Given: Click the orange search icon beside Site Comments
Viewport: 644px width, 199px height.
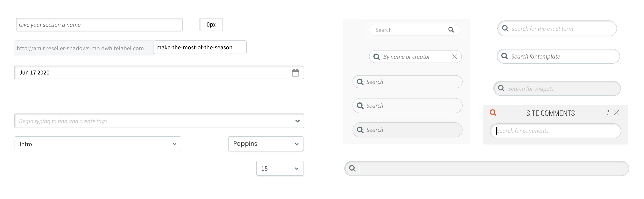Looking at the screenshot, I should pos(493,113).
